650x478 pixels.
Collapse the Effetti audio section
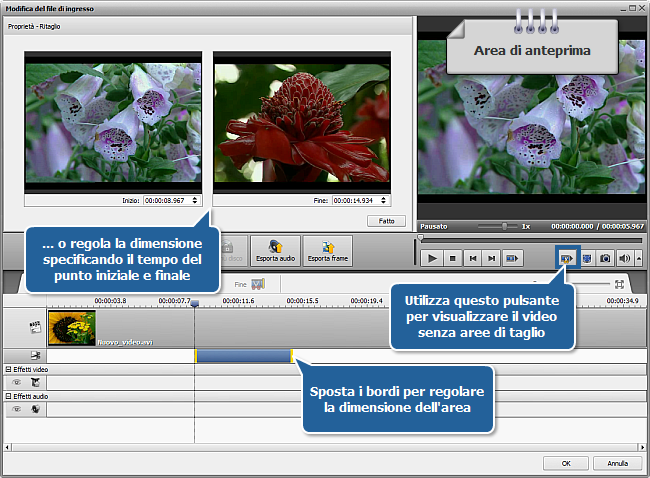[x=8, y=397]
